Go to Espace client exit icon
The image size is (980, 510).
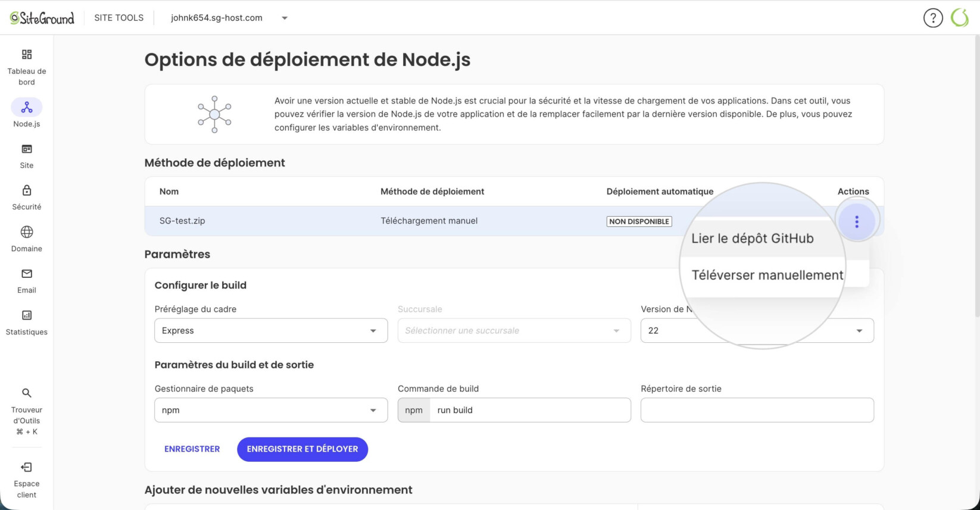(27, 467)
